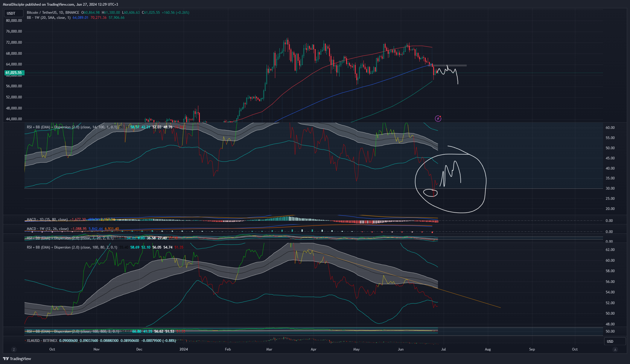Image resolution: width=630 pixels, height=364 pixels.
Task: Click the open value O60,864.98
Action: pos(91,13)
